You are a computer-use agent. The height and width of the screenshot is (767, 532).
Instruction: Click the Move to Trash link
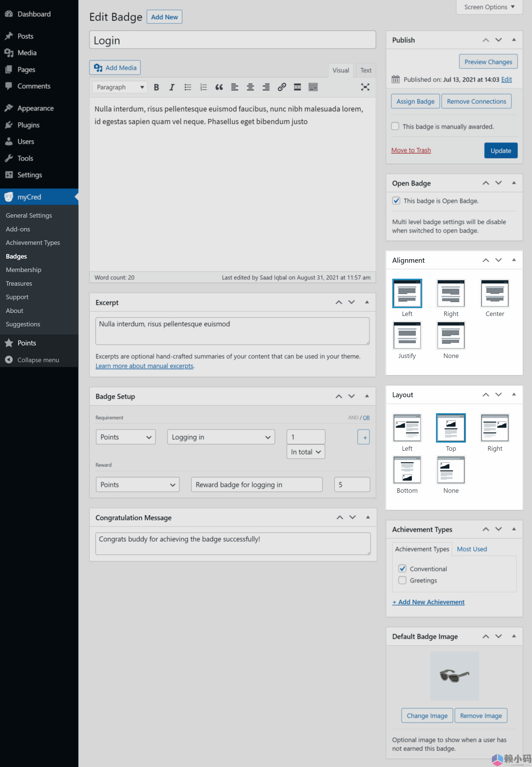click(x=411, y=150)
